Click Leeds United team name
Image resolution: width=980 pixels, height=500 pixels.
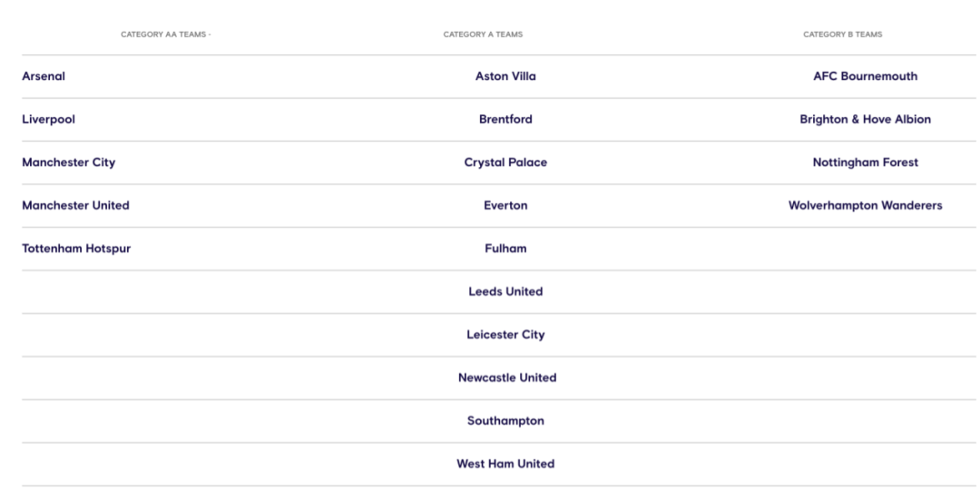(505, 291)
